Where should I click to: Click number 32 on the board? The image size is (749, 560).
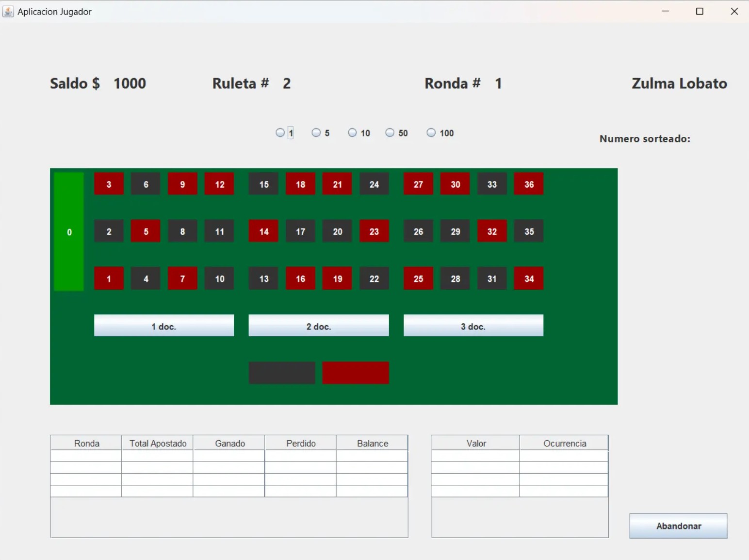[x=492, y=231]
